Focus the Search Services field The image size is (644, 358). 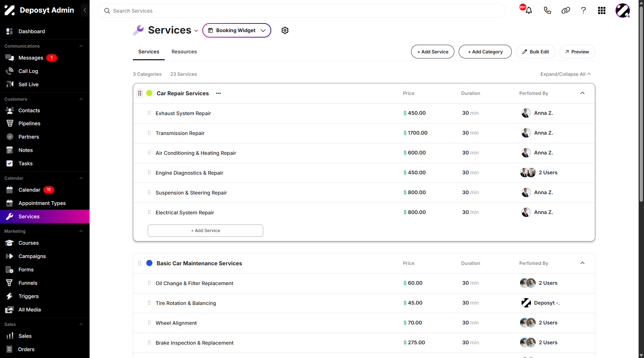pyautogui.click(x=302, y=11)
